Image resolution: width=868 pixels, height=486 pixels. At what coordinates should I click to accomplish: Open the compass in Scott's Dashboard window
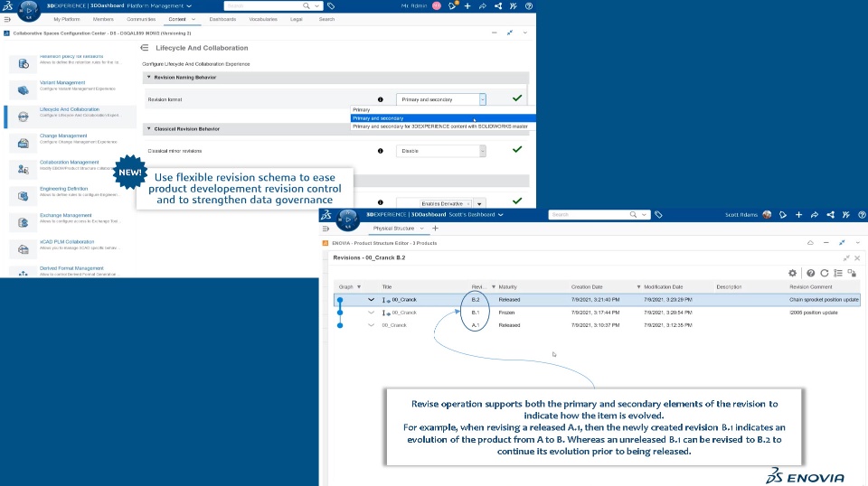pyautogui.click(x=347, y=219)
